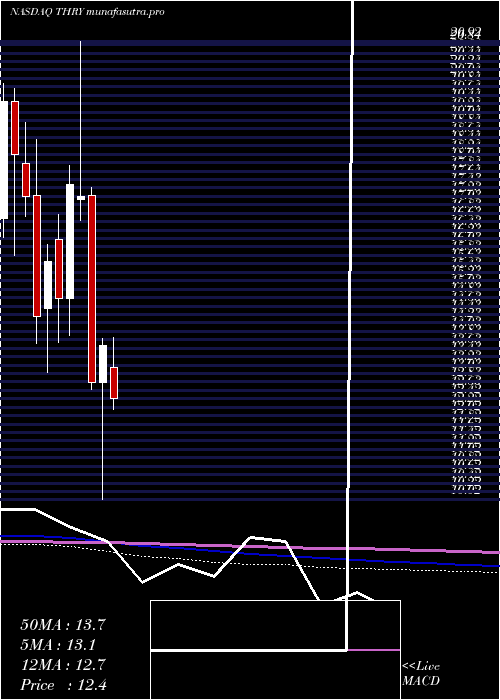500x700 pixels.
Task: Click the <<Live MACD label
Action: (421, 674)
